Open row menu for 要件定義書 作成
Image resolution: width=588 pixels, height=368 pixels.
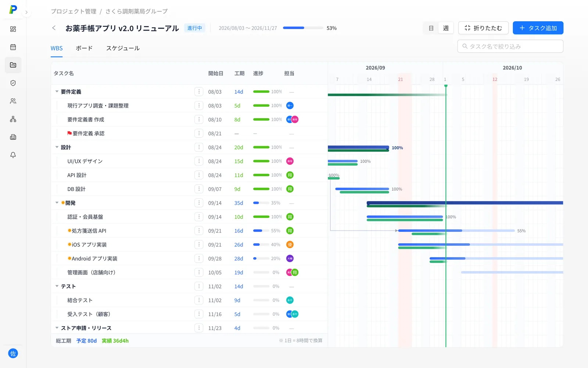pyautogui.click(x=199, y=119)
